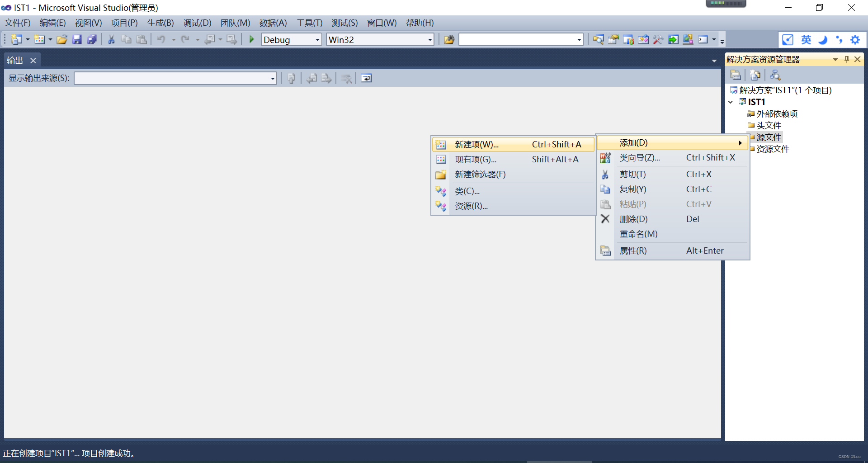The image size is (868, 463).
Task: Open the Undo history dropdown arrow
Action: point(174,40)
